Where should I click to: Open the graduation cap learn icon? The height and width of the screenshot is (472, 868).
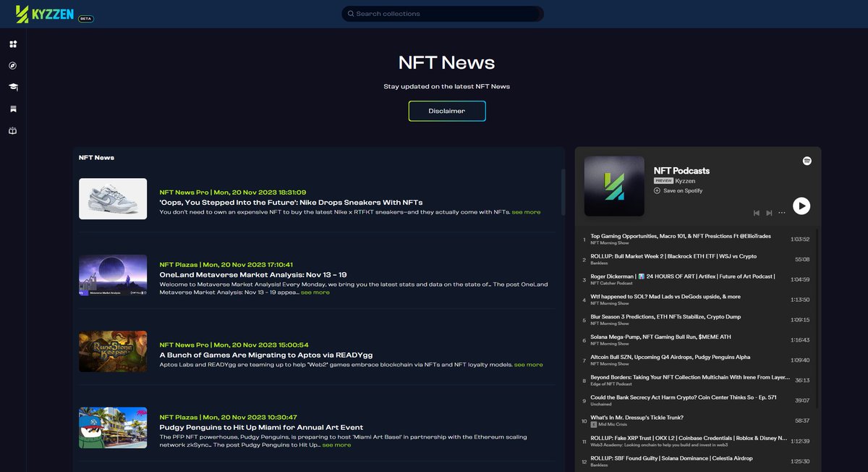13,87
